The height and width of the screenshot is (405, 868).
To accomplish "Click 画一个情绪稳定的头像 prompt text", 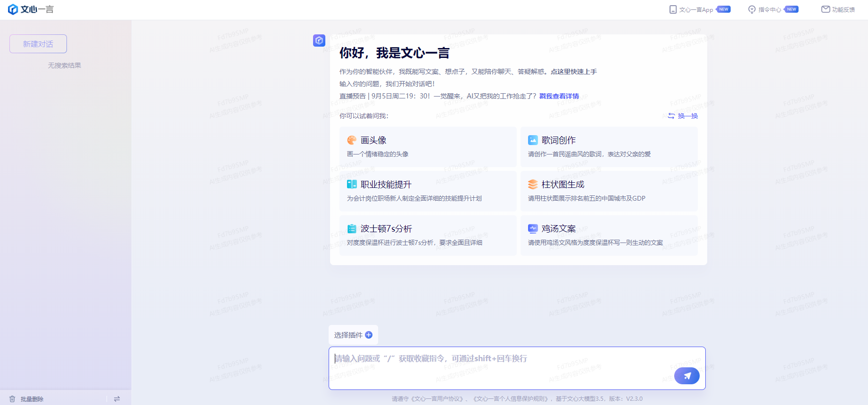I will pyautogui.click(x=378, y=154).
